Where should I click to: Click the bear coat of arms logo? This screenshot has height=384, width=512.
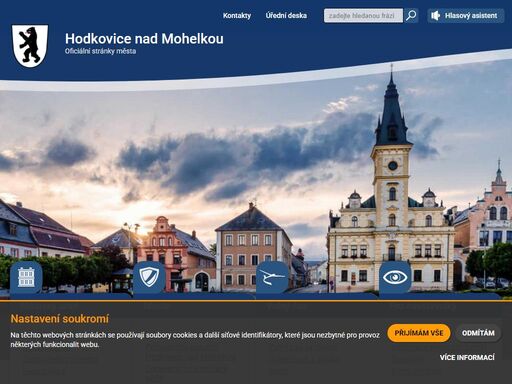coord(30,46)
